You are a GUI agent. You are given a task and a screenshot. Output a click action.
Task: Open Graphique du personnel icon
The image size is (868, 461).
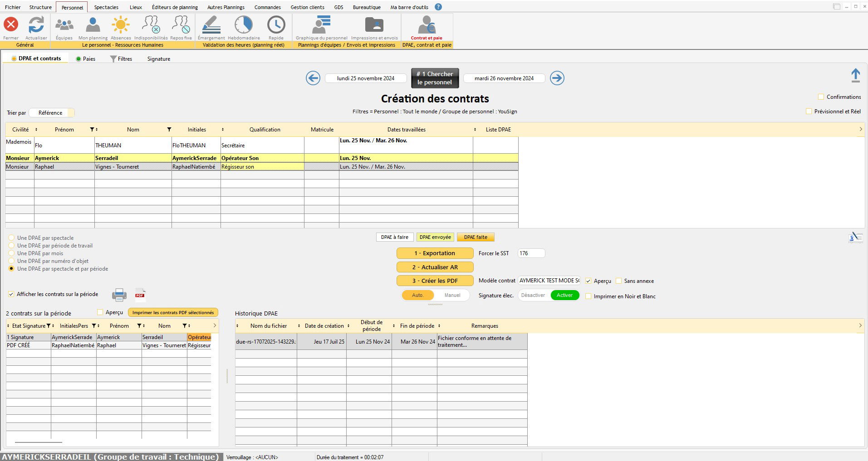point(321,25)
